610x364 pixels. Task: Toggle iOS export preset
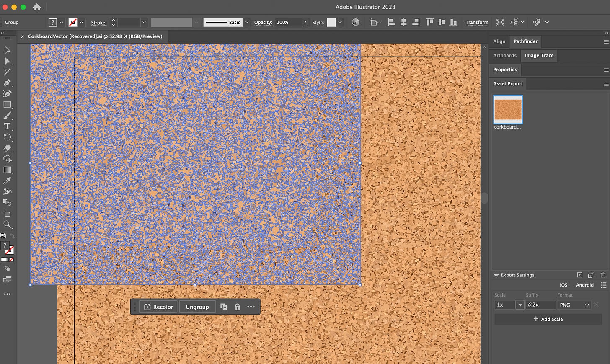(563, 285)
